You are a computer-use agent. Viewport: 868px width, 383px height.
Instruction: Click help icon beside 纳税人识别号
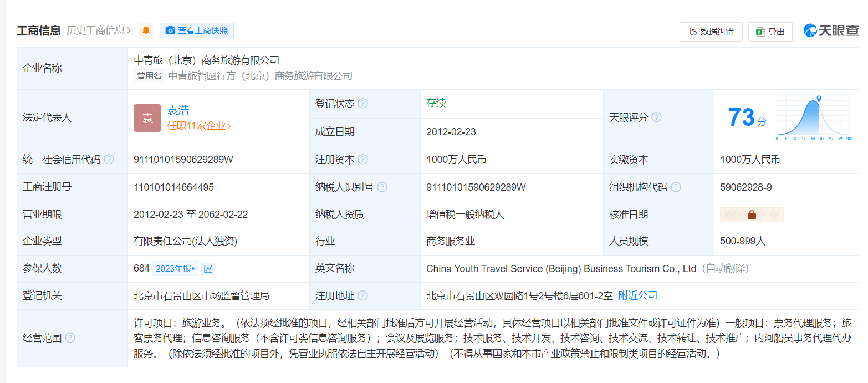[382, 187]
